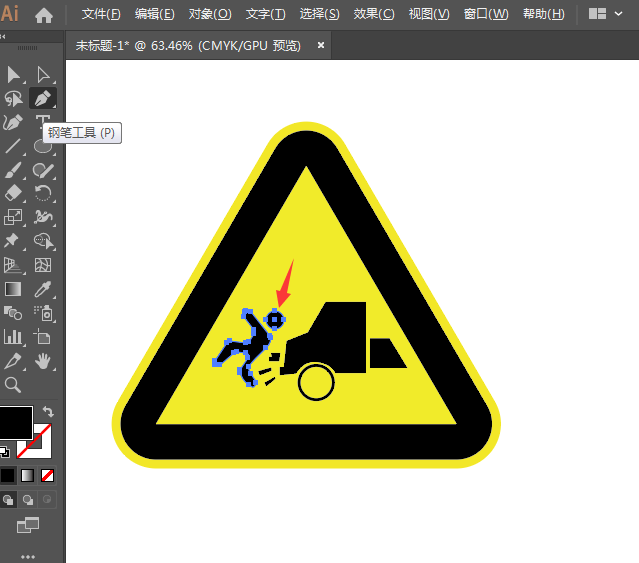Open Edit Toolbar three-dots button
This screenshot has width=639, height=563.
(x=28, y=556)
